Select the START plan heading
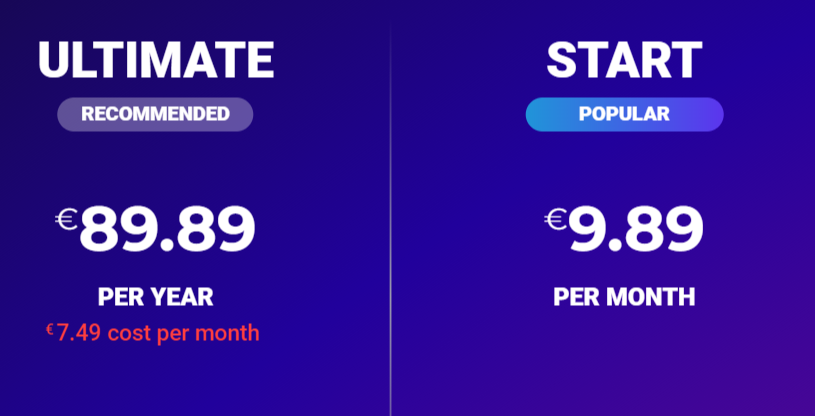The height and width of the screenshot is (416, 815). pos(624,59)
